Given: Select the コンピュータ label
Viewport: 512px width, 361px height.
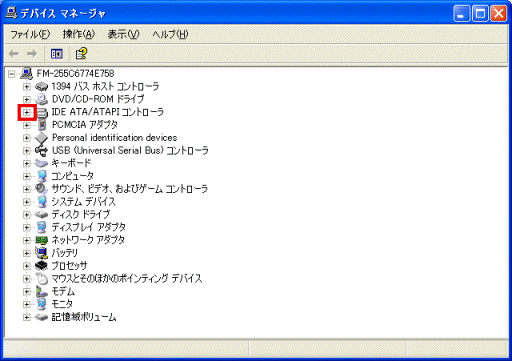Looking at the screenshot, I should (72, 176).
